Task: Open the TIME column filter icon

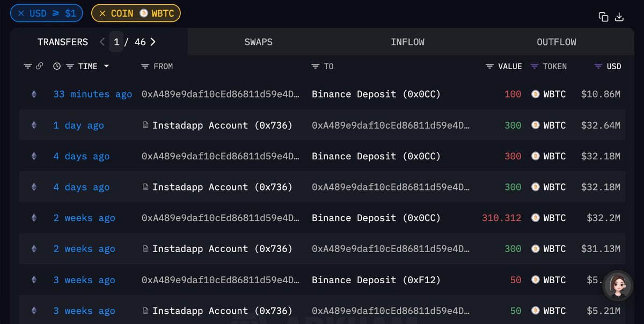Action: click(x=70, y=66)
